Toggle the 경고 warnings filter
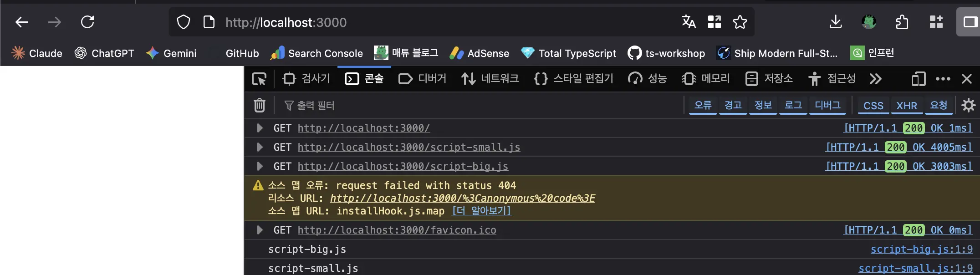The image size is (980, 275). coord(733,105)
